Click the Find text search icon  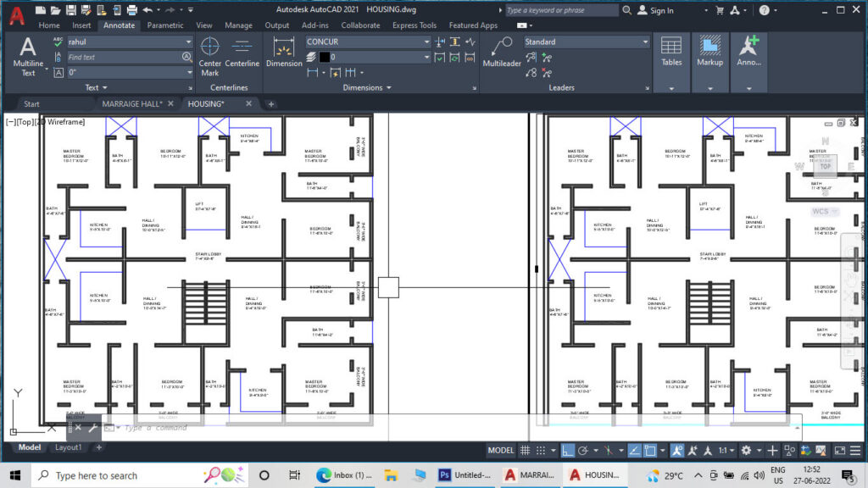tap(186, 57)
